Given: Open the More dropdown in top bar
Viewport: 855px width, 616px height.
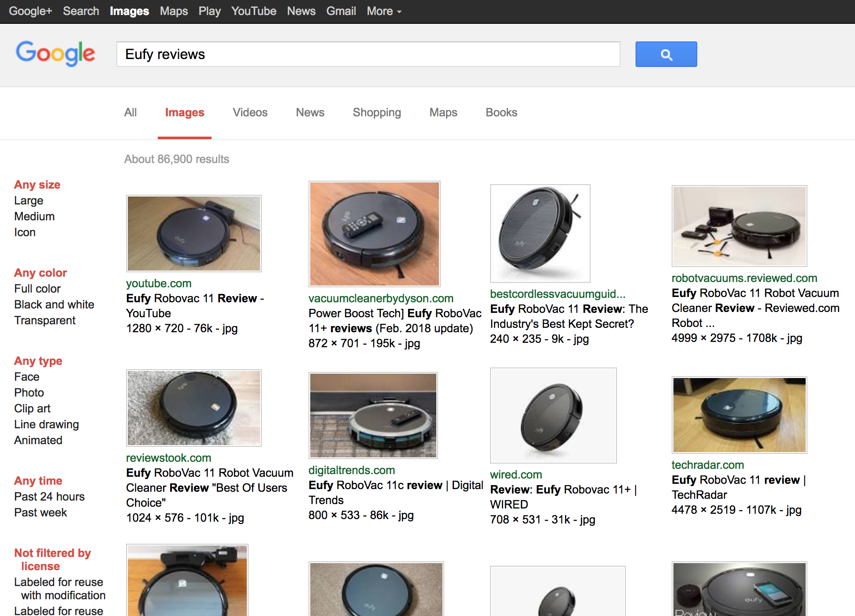Looking at the screenshot, I should [x=384, y=11].
